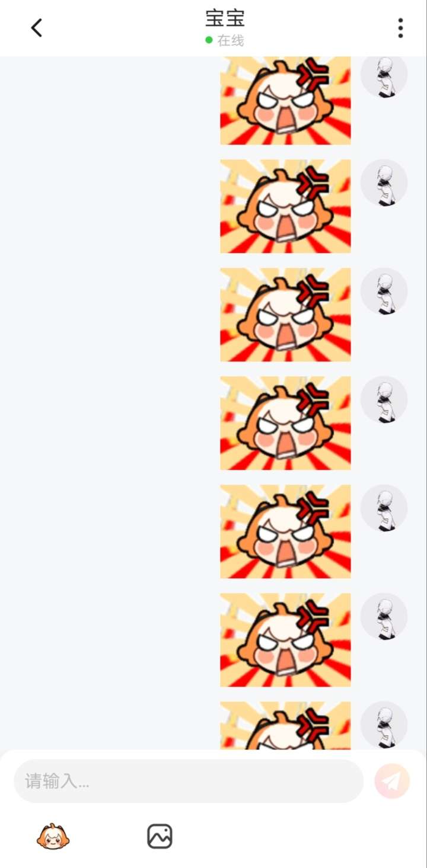Open the three-dot more options menu
Screen dimensions: 427x868
click(x=400, y=28)
